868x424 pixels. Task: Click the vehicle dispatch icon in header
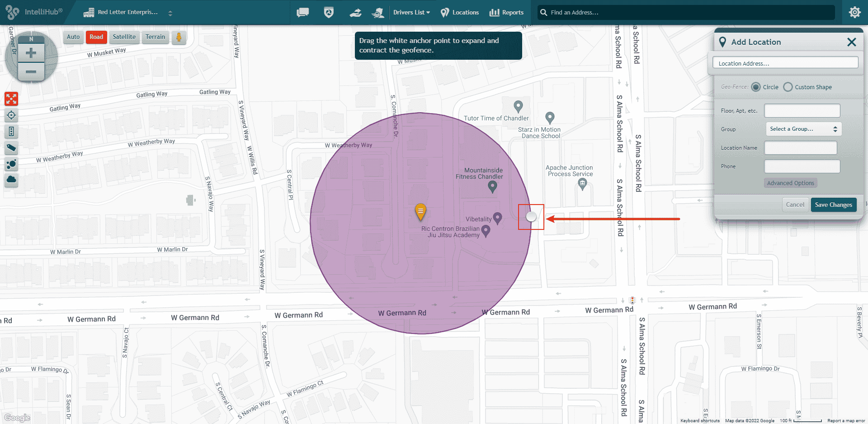(x=355, y=12)
